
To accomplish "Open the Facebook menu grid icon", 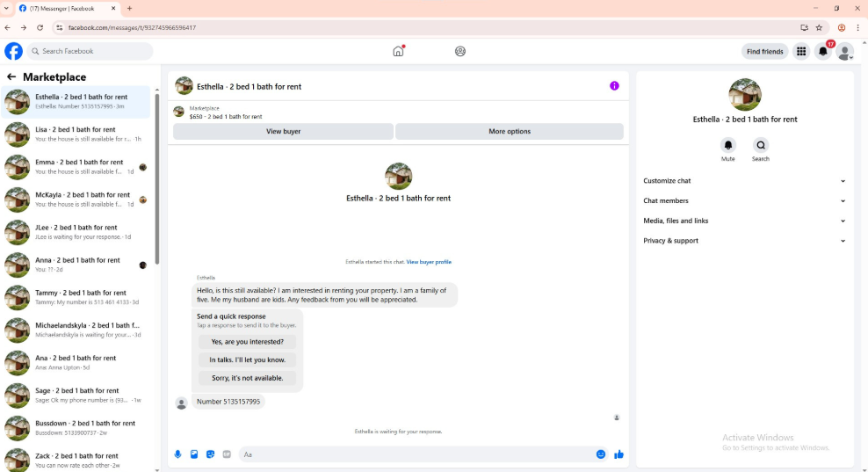I will tap(801, 52).
